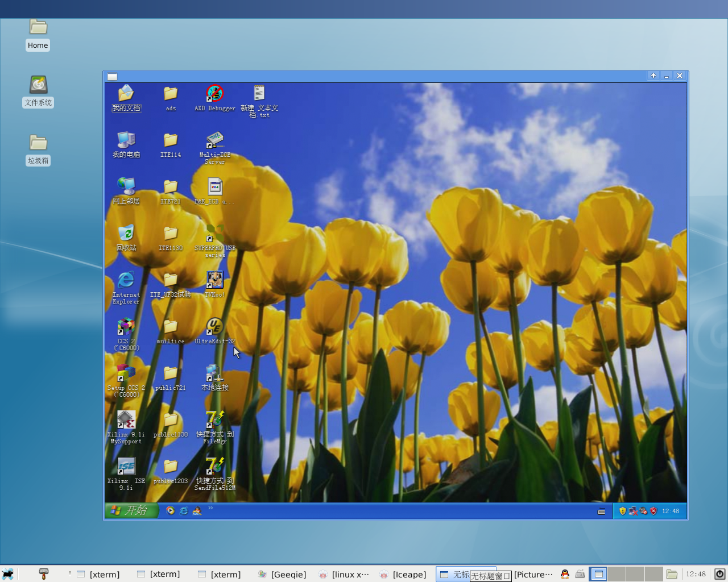Open the ITE114 folder

pos(171,144)
